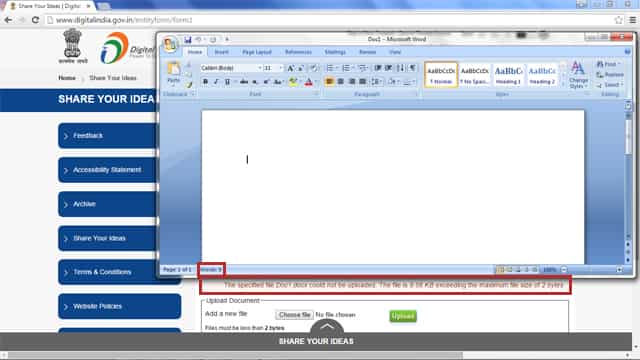Click the Bold formatting icon
The width and height of the screenshot is (640, 360).
tap(205, 82)
